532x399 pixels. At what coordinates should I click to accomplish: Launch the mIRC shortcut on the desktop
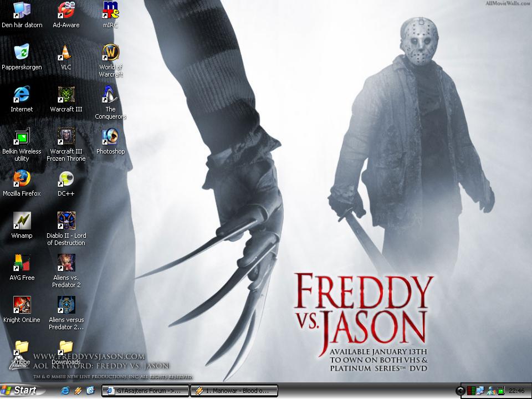click(111, 16)
